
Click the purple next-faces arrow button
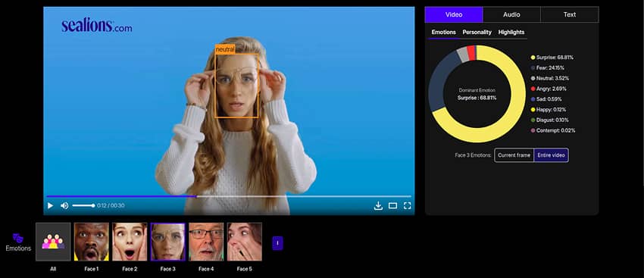click(x=277, y=243)
